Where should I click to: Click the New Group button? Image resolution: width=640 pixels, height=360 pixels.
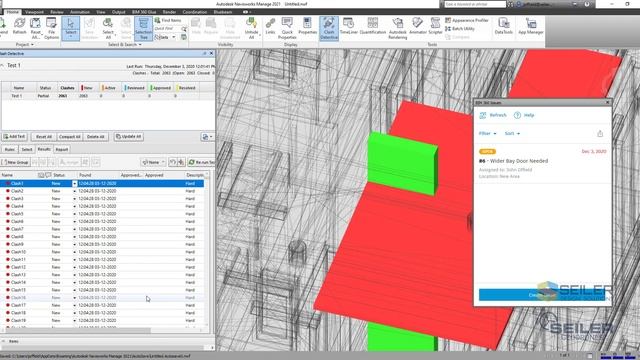tap(15, 162)
